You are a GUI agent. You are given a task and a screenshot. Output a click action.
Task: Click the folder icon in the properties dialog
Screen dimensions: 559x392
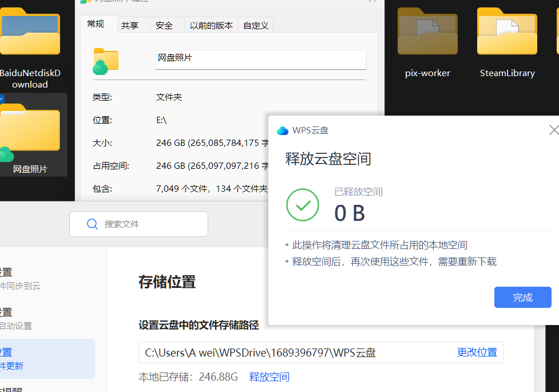point(105,61)
